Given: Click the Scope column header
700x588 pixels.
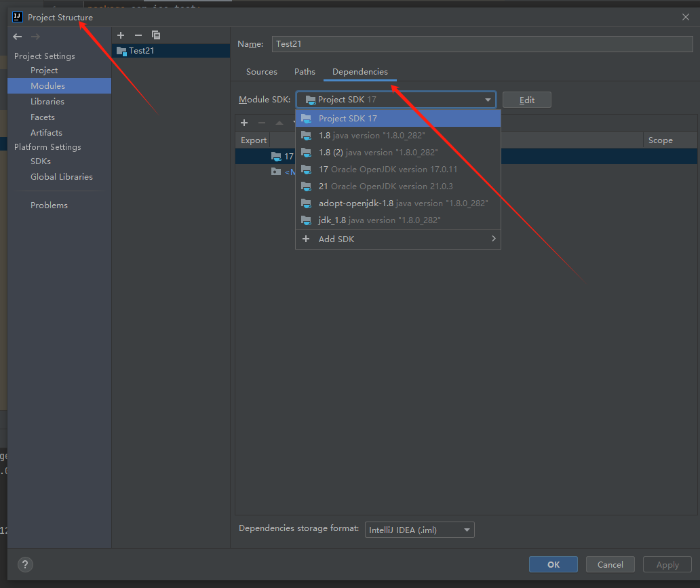Looking at the screenshot, I should pos(660,140).
